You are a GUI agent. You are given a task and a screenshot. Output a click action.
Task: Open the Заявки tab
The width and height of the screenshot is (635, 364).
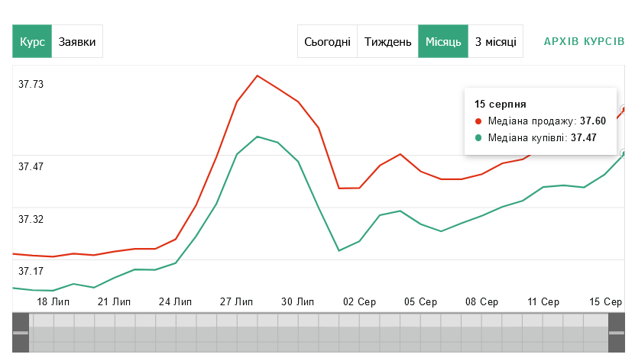click(77, 41)
